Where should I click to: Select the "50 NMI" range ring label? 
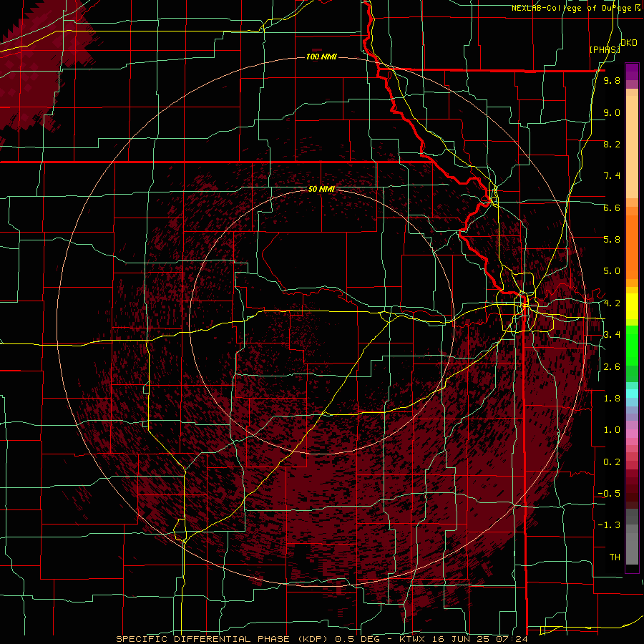pos(321,189)
